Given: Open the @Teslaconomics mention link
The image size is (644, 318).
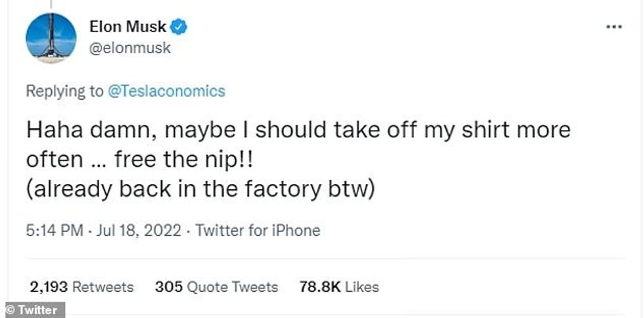Looking at the screenshot, I should 166,91.
